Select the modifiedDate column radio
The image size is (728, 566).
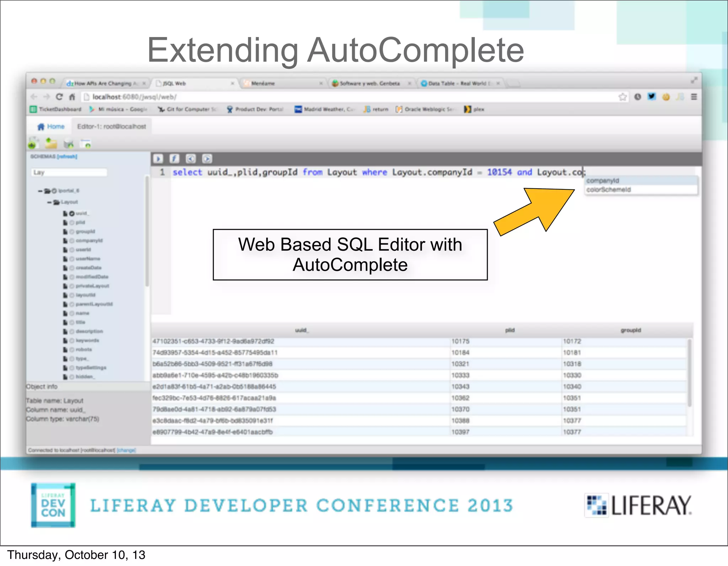point(72,277)
